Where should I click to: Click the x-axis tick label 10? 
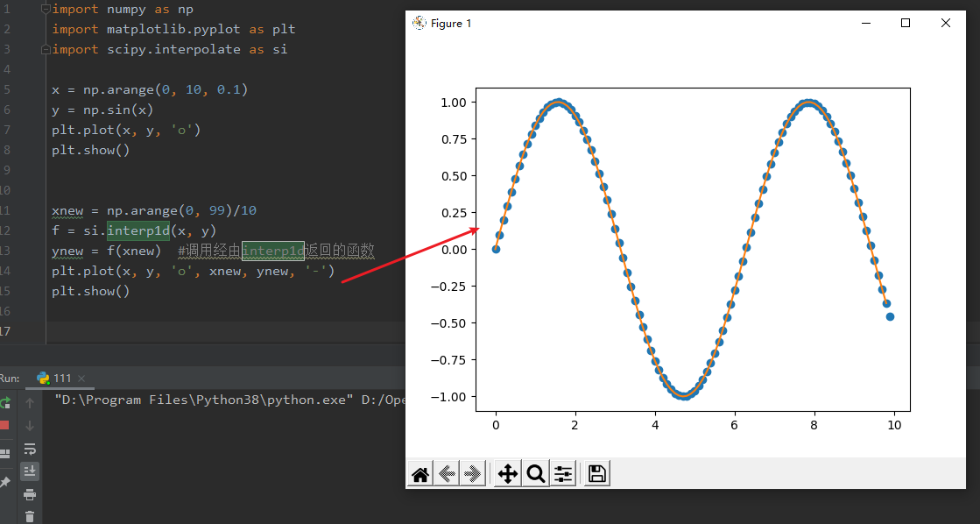[894, 425]
